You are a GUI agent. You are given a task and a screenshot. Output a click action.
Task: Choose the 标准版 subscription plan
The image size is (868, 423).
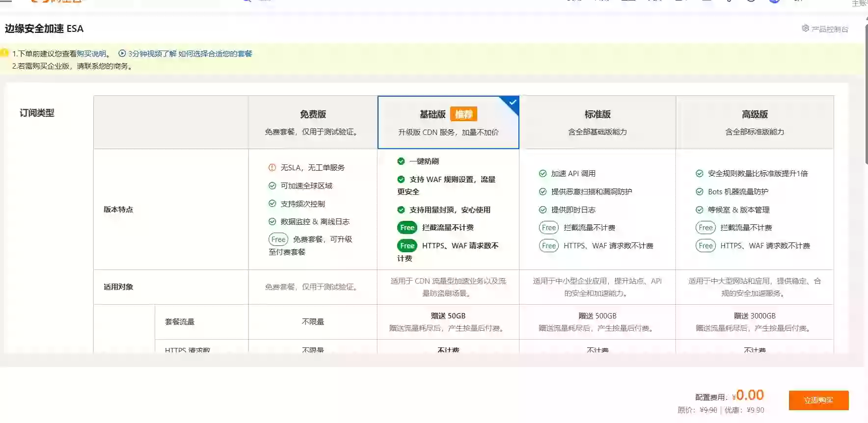(597, 122)
